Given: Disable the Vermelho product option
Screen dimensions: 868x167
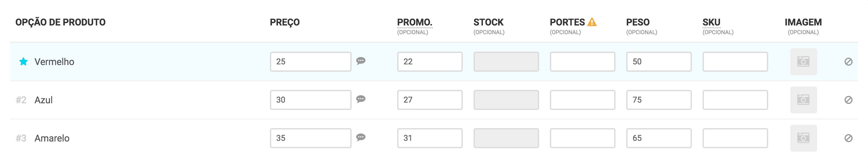Looking at the screenshot, I should 848,62.
